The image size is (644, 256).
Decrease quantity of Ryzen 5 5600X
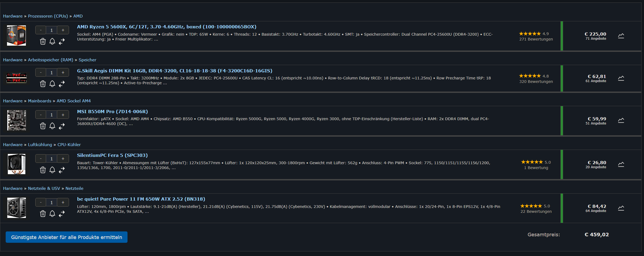[x=41, y=30]
